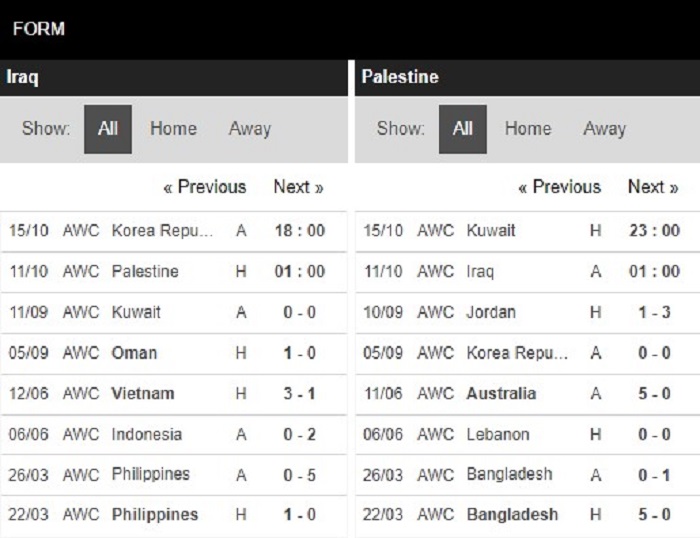This screenshot has width=700, height=538.
Task: Go to Next matches for Palestine
Action: [653, 187]
